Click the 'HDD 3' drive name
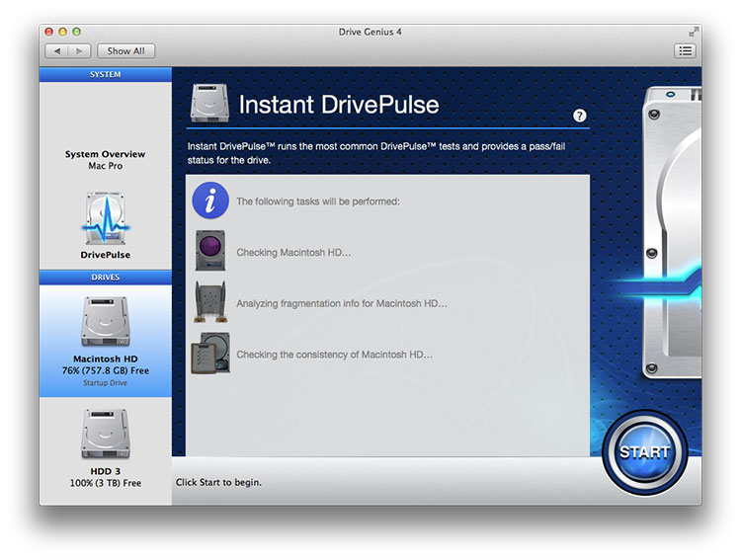 pyautogui.click(x=106, y=471)
